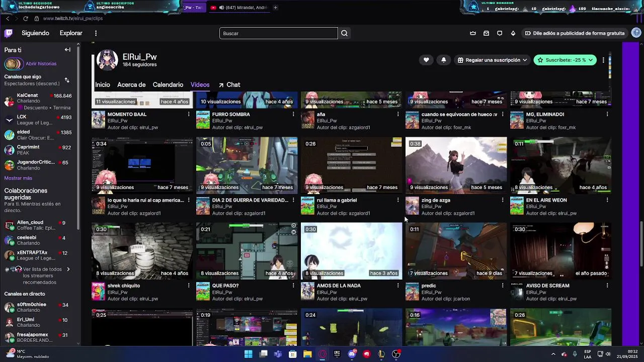
Task: Switch to the Inicio tab
Action: pyautogui.click(x=103, y=84)
